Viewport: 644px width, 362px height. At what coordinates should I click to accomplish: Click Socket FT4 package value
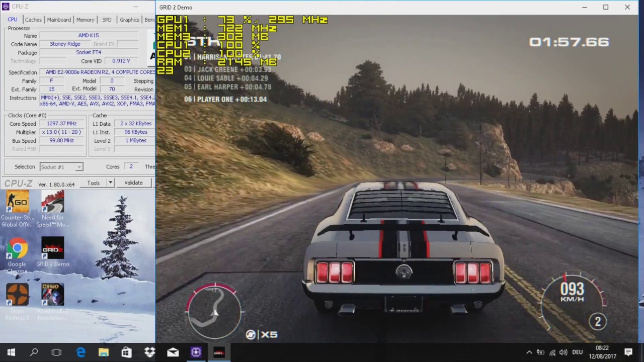89,52
